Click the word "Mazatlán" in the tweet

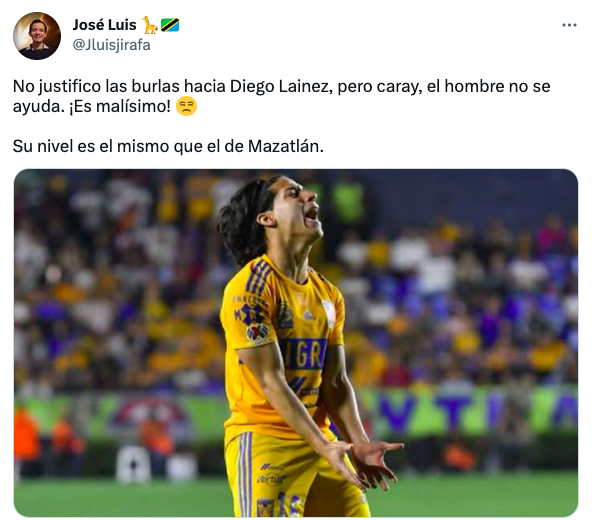click(286, 147)
